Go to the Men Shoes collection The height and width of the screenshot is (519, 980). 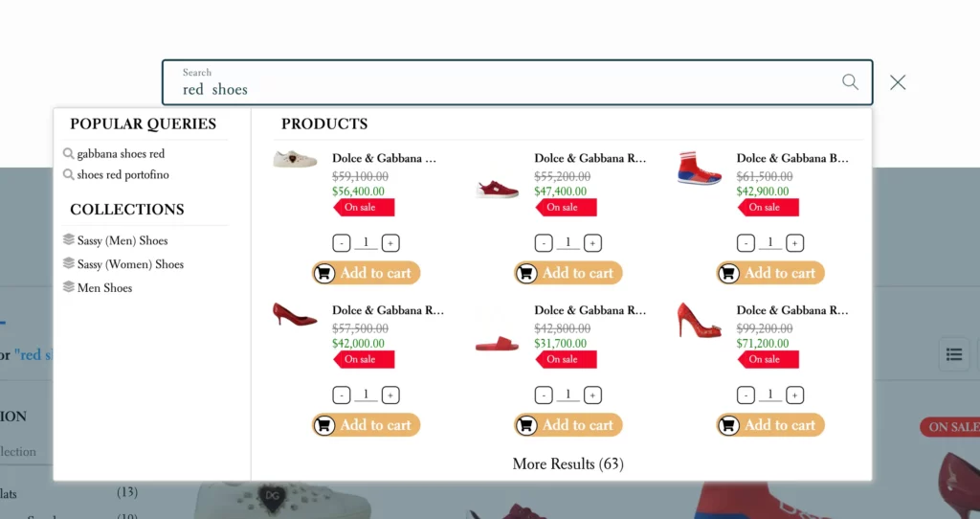pos(104,287)
